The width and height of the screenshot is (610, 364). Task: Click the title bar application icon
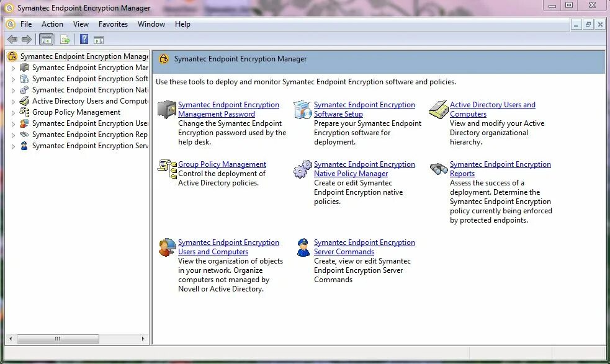9,8
